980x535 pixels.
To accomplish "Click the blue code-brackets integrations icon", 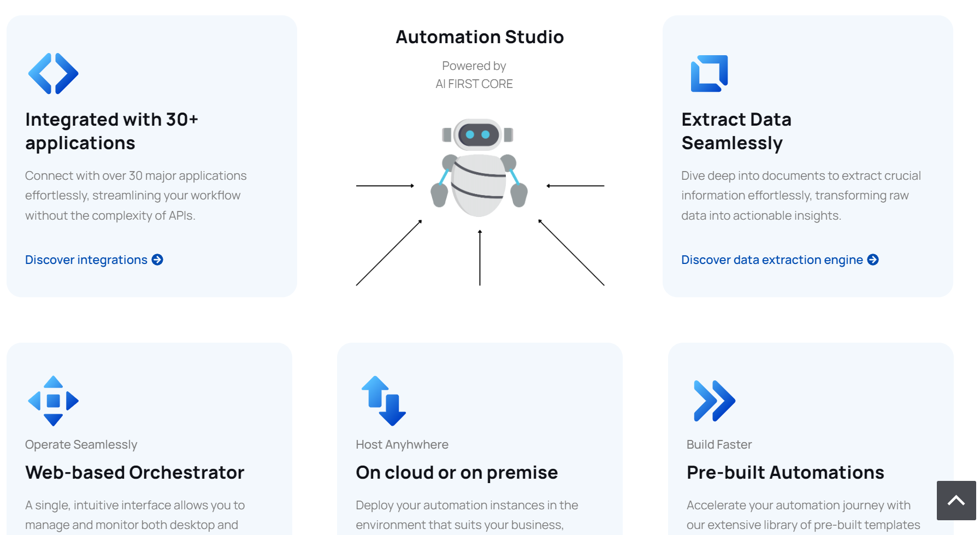I will [53, 73].
